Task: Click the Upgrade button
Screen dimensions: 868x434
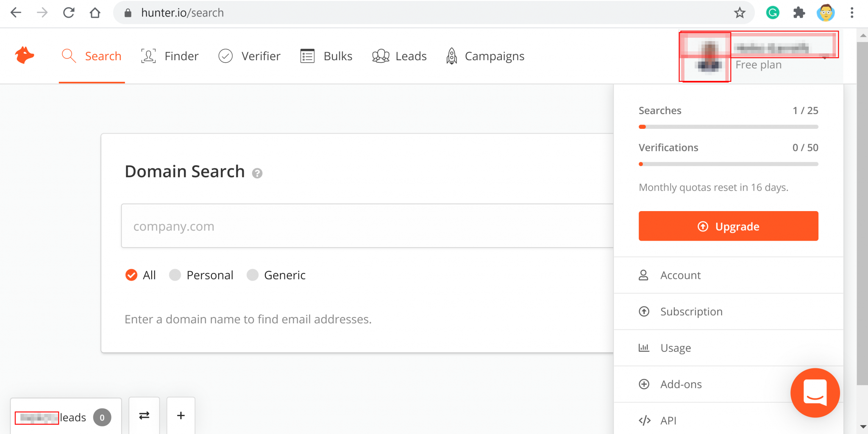Action: [728, 226]
